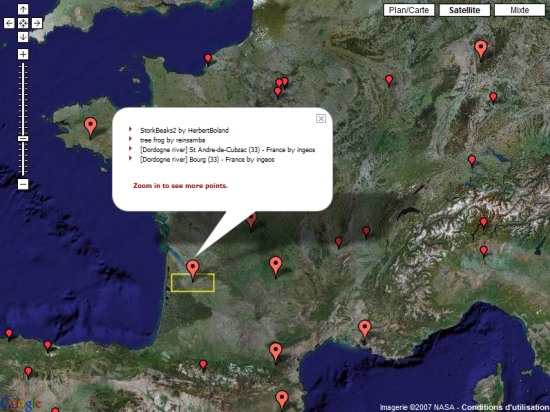Viewport: 550px width, 412px height.
Task: Switch to Mixte map view
Action: point(520,10)
